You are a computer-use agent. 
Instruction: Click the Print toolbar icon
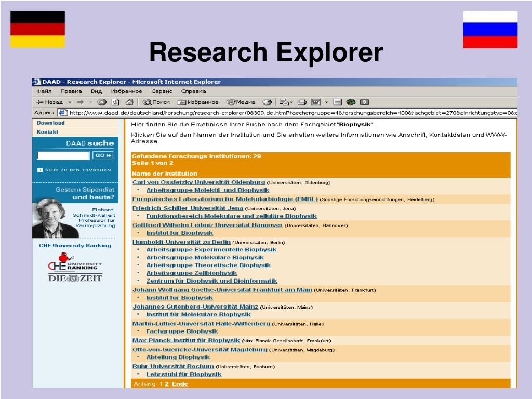point(302,102)
